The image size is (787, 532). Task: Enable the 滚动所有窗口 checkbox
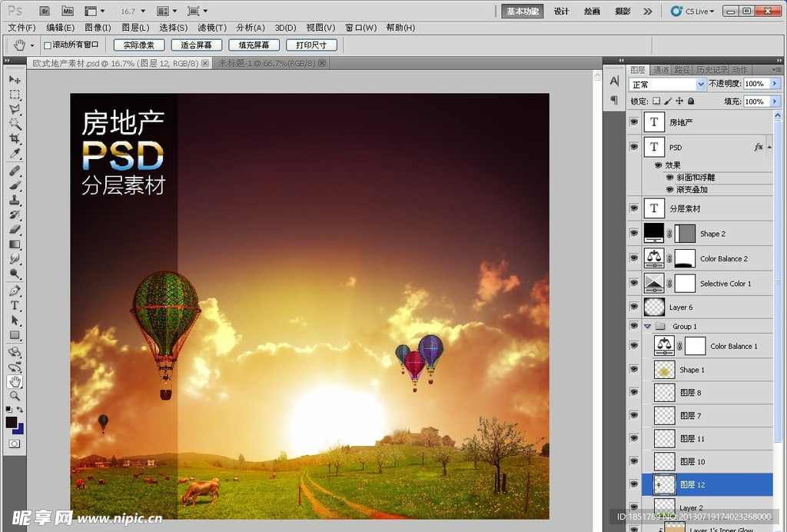[48, 45]
